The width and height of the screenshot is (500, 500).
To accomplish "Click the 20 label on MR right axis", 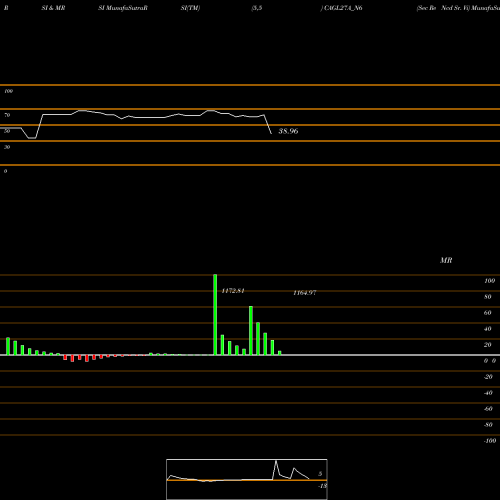I will point(488,345).
